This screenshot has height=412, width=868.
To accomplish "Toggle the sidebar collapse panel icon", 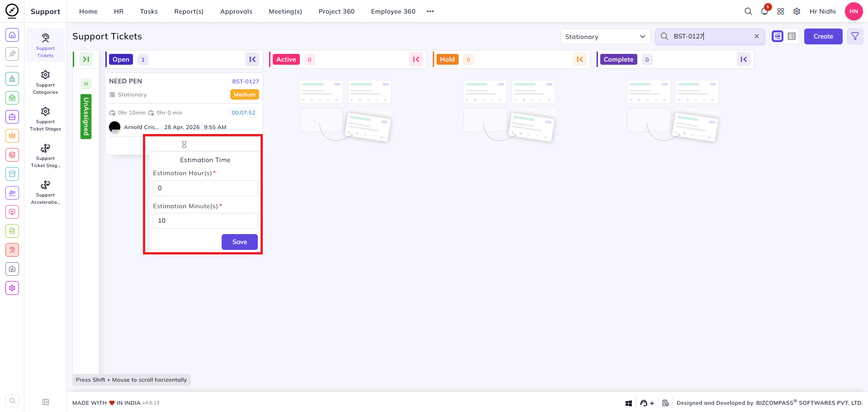I will [x=46, y=402].
